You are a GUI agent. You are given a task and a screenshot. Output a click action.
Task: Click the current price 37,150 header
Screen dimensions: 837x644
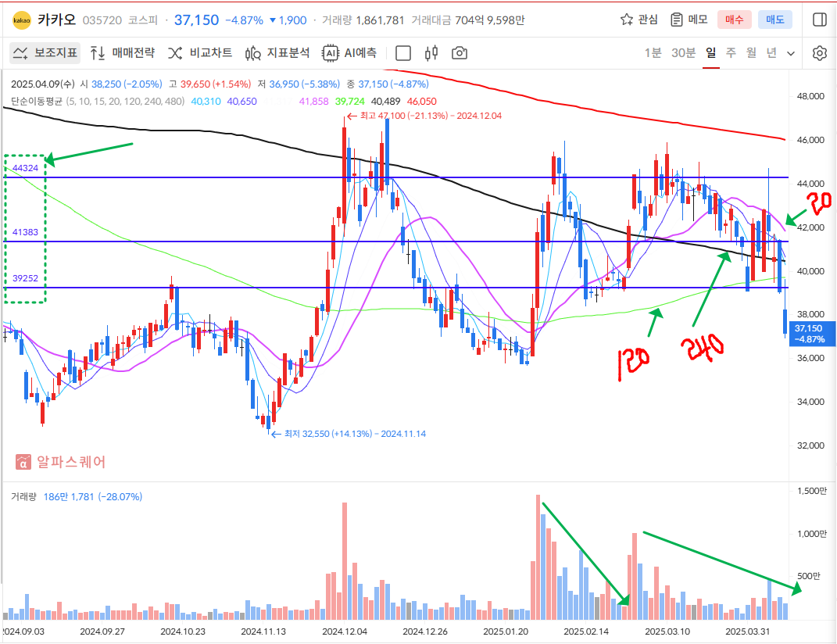196,20
